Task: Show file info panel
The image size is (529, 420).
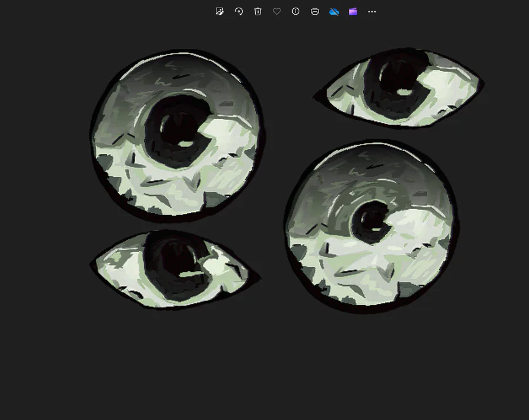Action: pos(296,12)
